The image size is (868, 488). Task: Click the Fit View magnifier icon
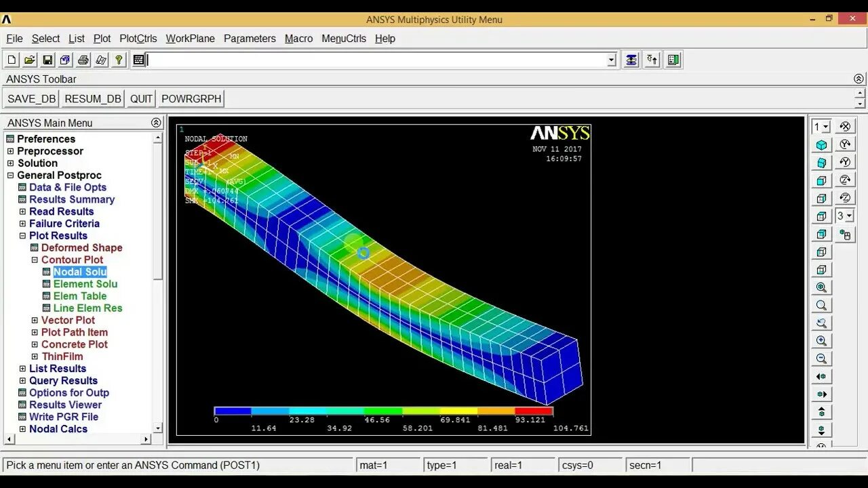pos(821,287)
